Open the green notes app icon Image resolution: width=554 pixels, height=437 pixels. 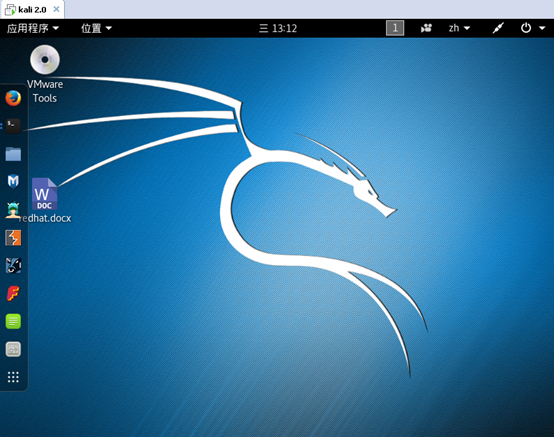13,321
